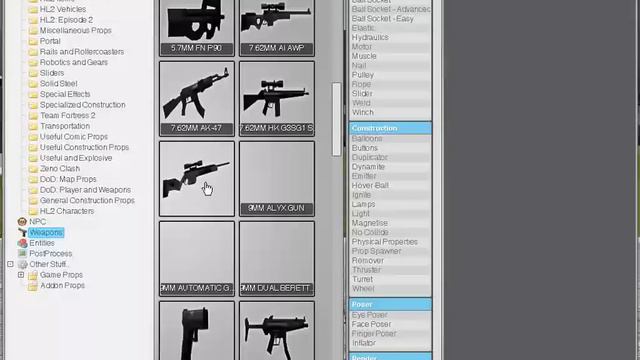Click the Zeno Clash folder icon
Screen dimensions: 640x360
click(x=33, y=169)
